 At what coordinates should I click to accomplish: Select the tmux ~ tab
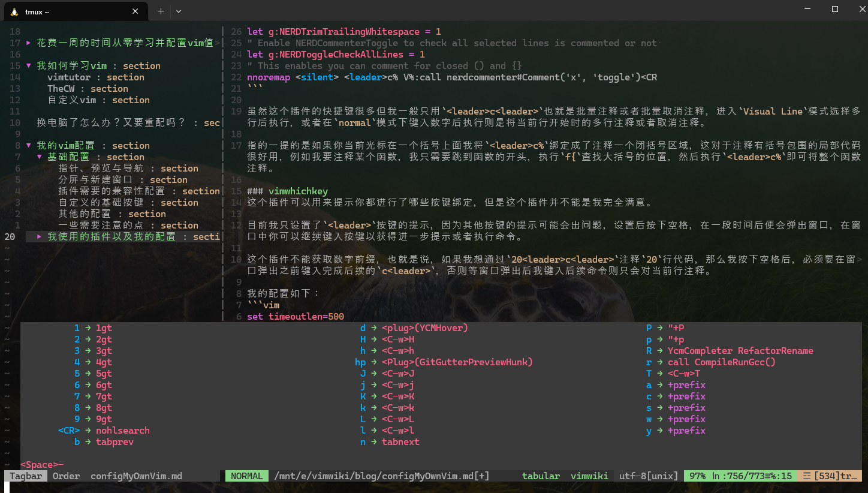pos(75,11)
